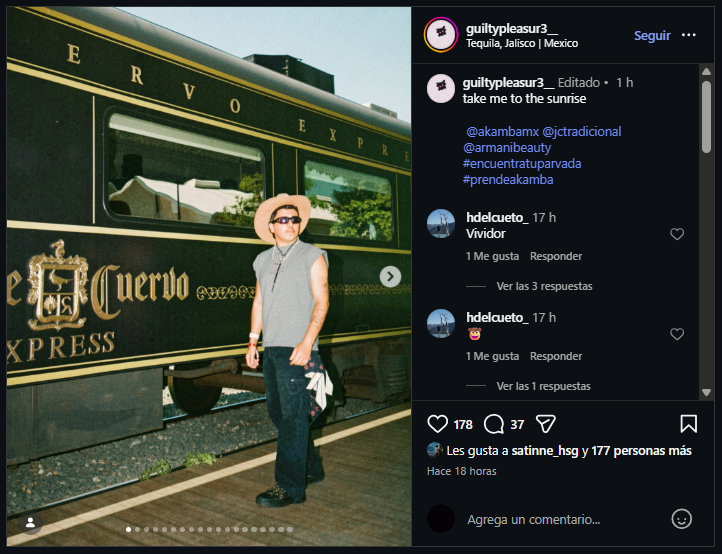Show tagged people icon on the photo
Viewport: 722px width, 554px height.
click(x=30, y=523)
